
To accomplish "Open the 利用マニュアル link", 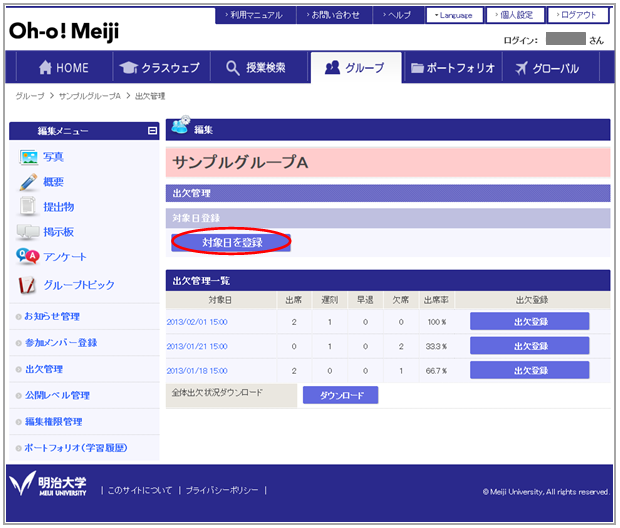I will (256, 15).
